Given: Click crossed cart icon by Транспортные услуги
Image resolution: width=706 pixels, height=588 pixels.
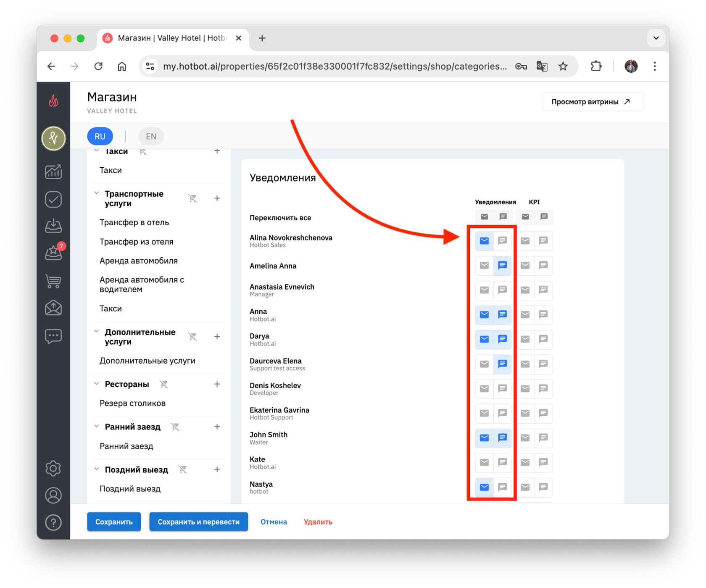Looking at the screenshot, I should tap(192, 198).
